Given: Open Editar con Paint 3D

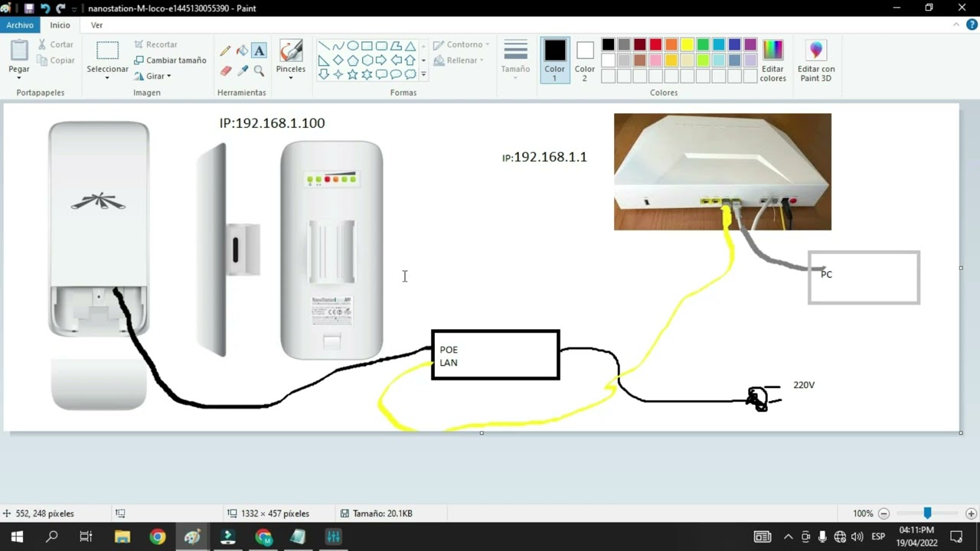Looking at the screenshot, I should point(816,61).
